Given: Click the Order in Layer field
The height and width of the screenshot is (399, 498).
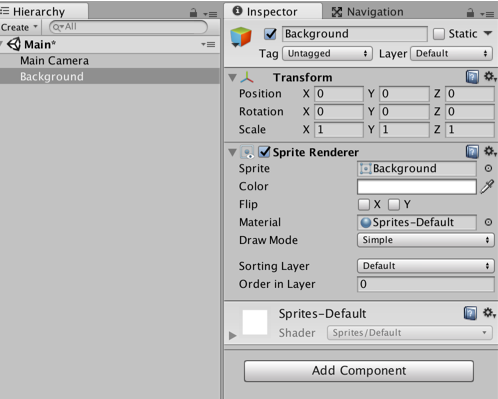Looking at the screenshot, I should tap(426, 284).
